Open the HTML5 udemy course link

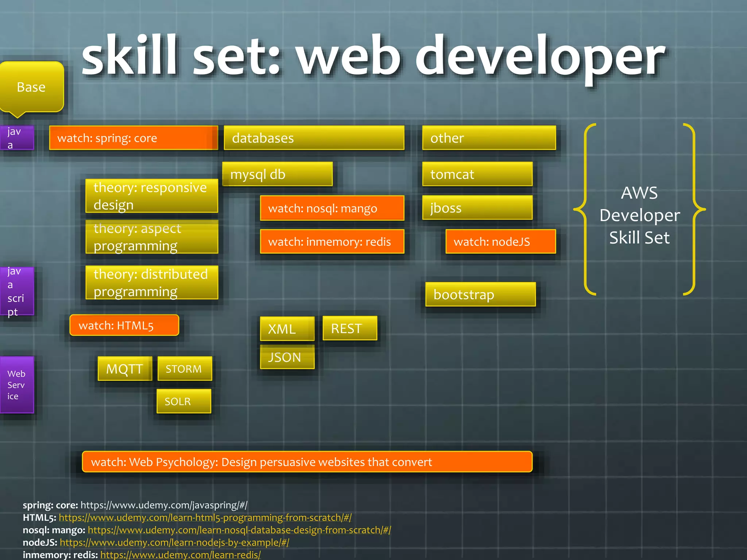coord(205,517)
